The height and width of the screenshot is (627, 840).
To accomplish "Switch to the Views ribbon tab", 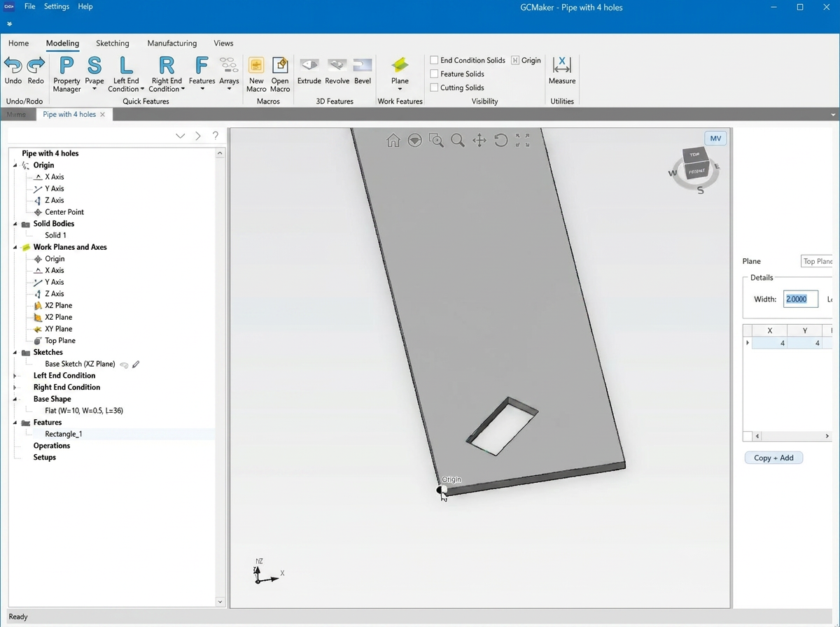I will [x=223, y=43].
